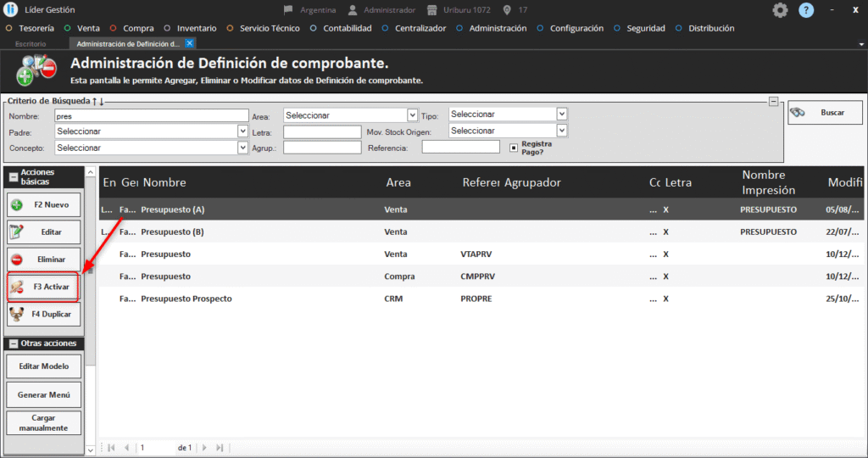868x458 pixels.
Task: Click the Eliminar red minus button
Action: pyautogui.click(x=44, y=259)
